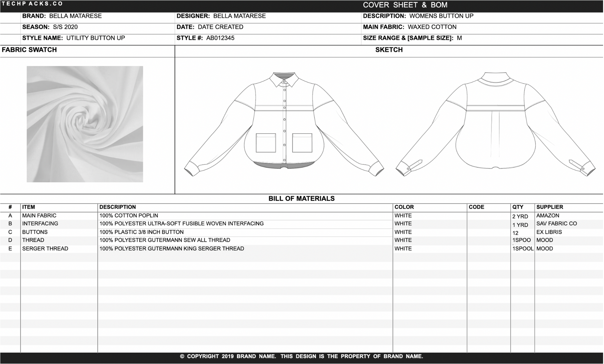Click the # column header
Image resolution: width=604 pixels, height=364 pixels.
tap(10, 207)
